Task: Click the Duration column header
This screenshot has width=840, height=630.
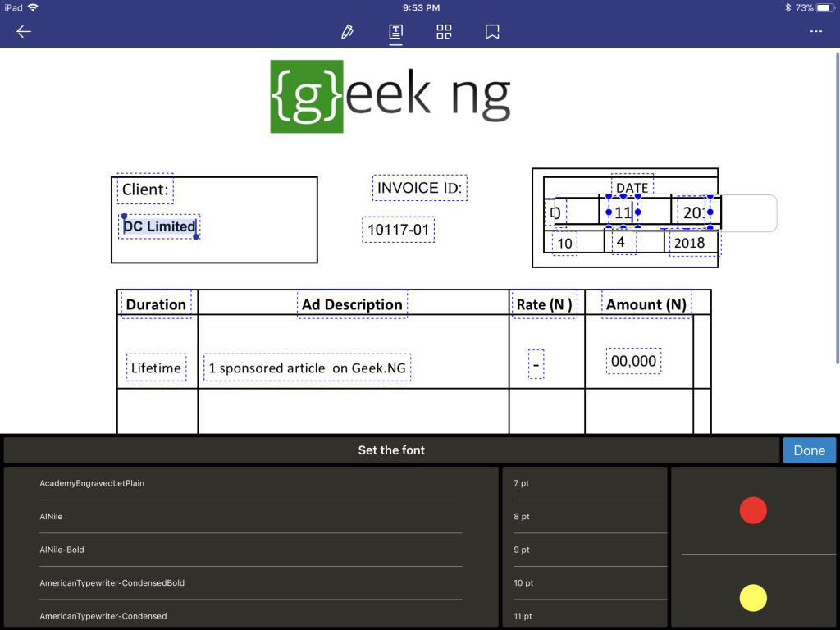Action: click(156, 304)
